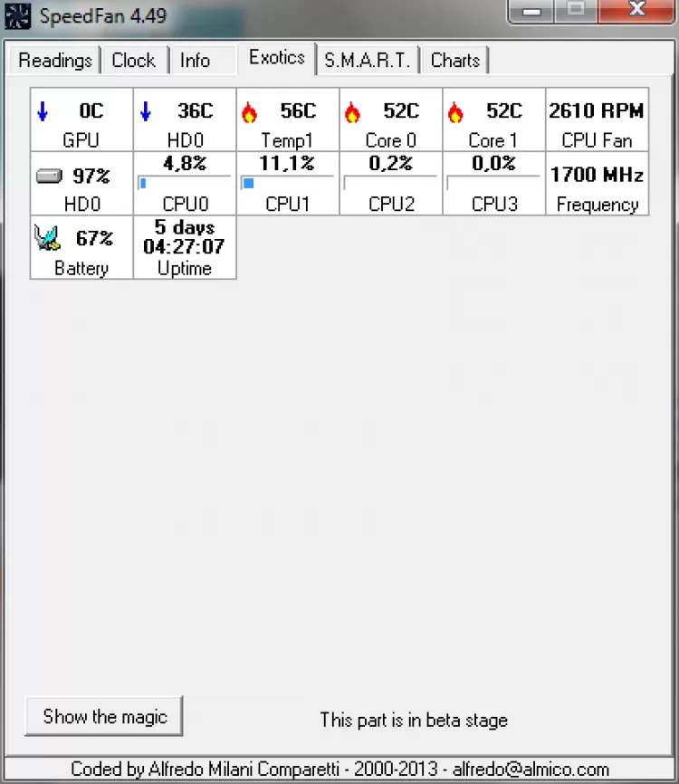Click the 11,1% CPU1 usage value
This screenshot has height=784, width=679.
[x=287, y=164]
